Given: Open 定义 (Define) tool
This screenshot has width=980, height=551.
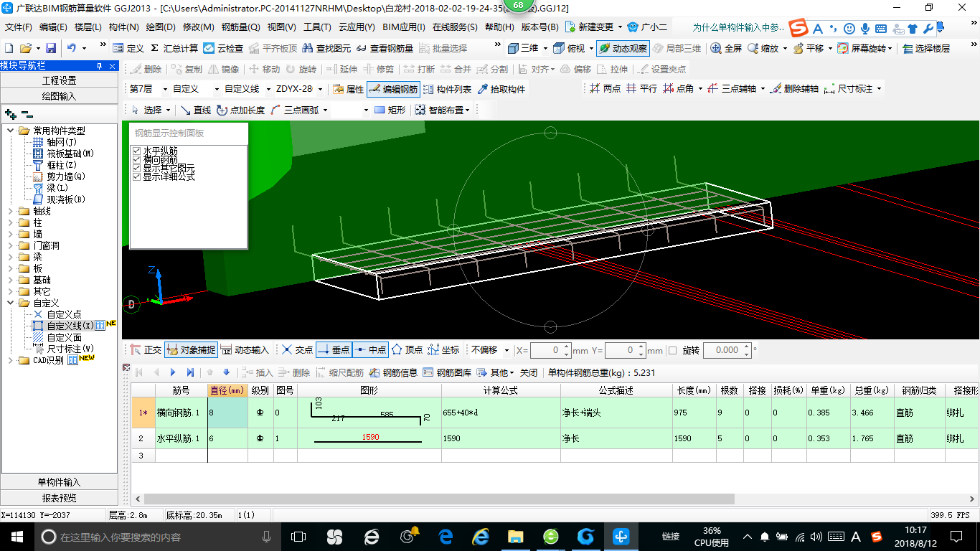Looking at the screenshot, I should (x=128, y=48).
